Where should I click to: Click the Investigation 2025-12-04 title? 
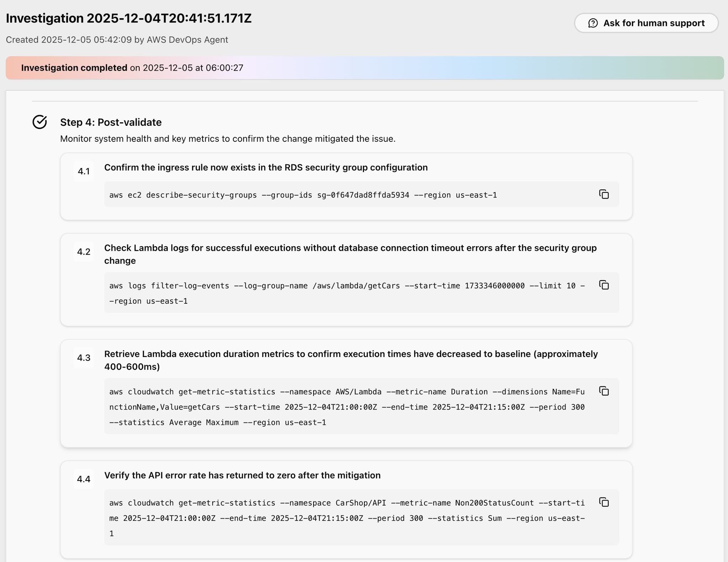coord(129,18)
